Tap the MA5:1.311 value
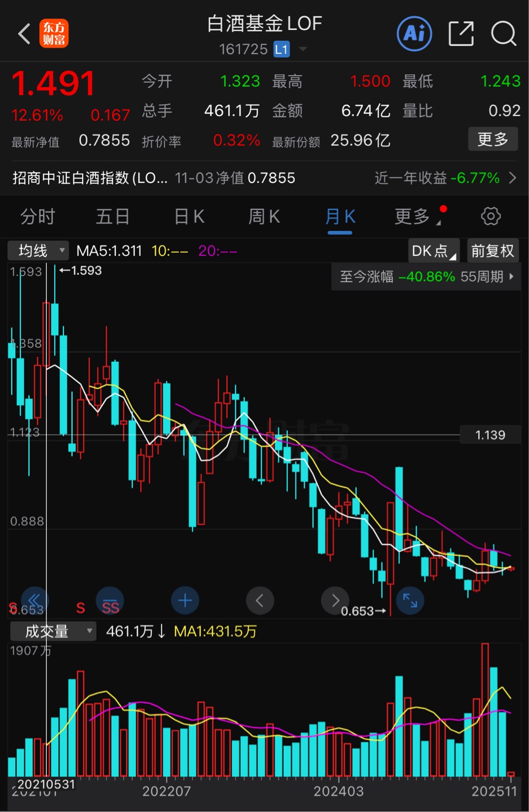Screen dimensions: 529x812 click(x=109, y=251)
